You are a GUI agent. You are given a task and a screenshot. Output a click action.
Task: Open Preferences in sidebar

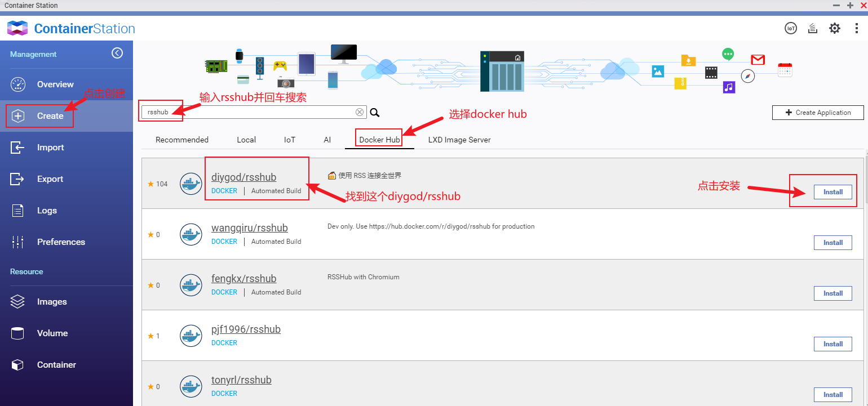[x=67, y=242]
